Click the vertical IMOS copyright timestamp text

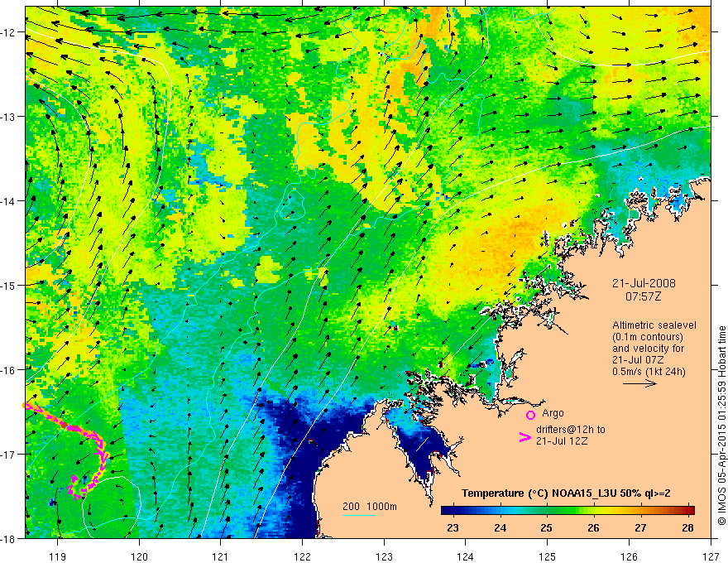(721, 426)
